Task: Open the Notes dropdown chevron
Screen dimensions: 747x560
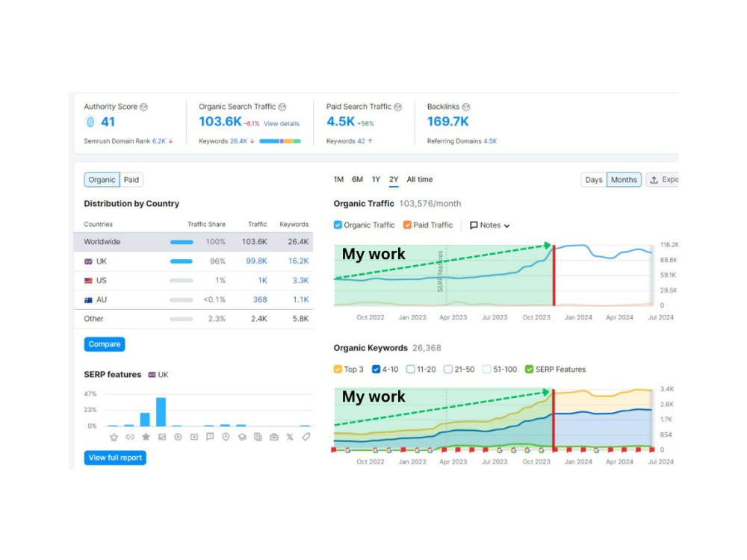Action: (x=507, y=225)
